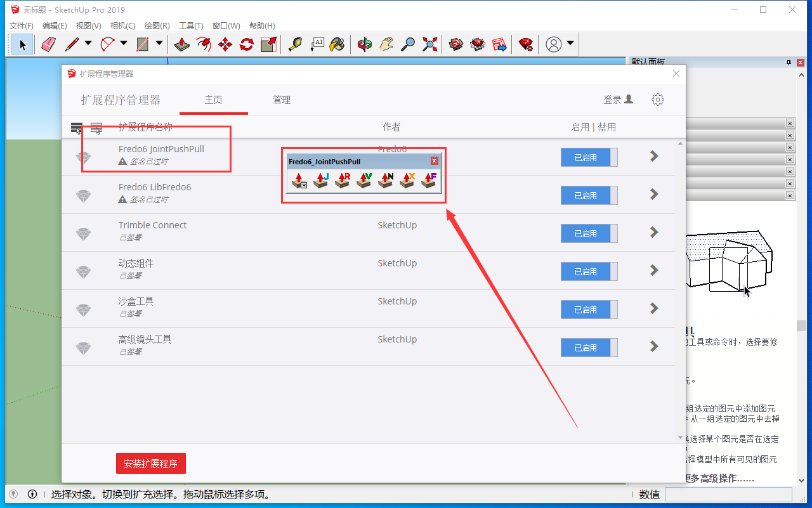The image size is (812, 508).
Task: Click JointPushPull N tool icon
Action: (x=386, y=181)
